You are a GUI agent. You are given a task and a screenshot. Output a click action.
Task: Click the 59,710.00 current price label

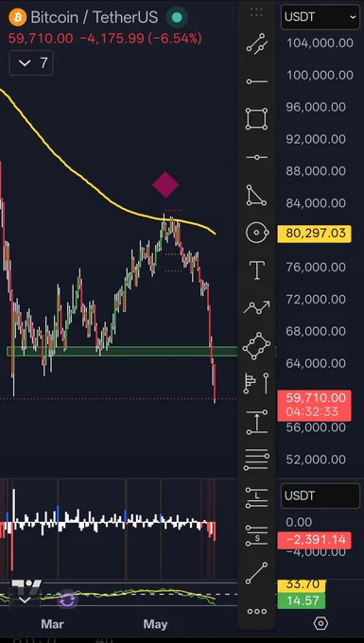pyautogui.click(x=315, y=405)
